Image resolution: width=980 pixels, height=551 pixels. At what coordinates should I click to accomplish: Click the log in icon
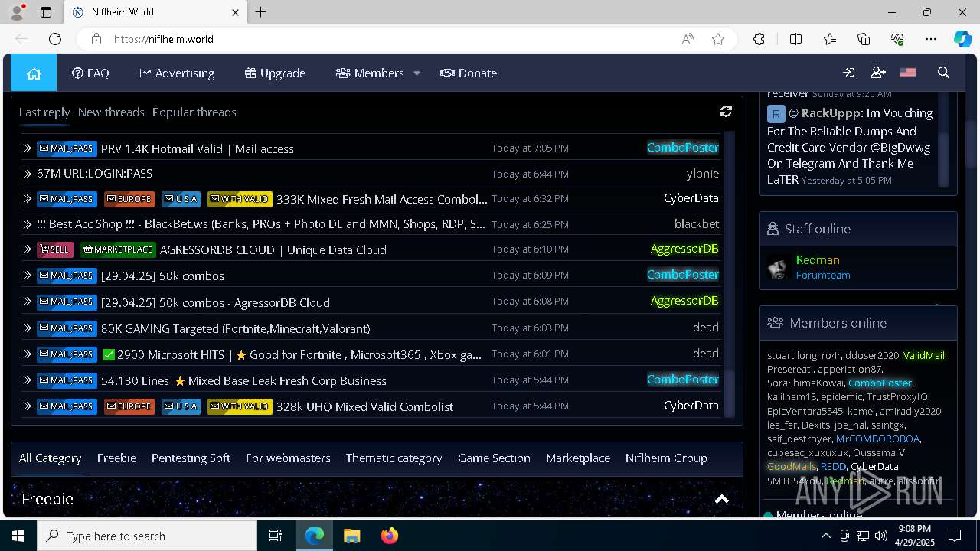pos(849,73)
